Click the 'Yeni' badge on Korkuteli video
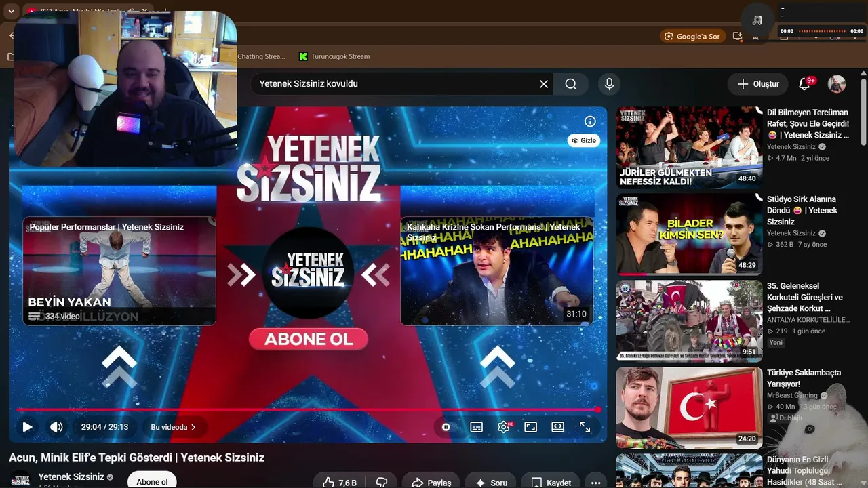The width and height of the screenshot is (868, 488). pos(776,342)
